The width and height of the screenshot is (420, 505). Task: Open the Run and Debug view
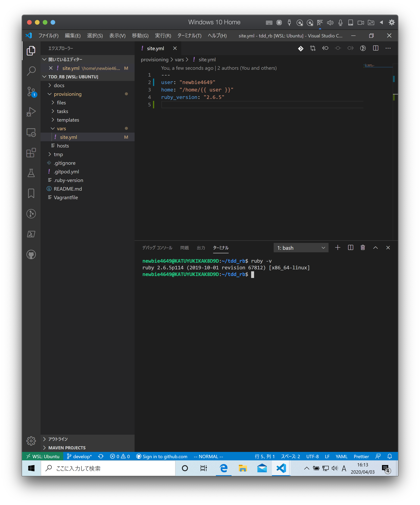tap(31, 112)
